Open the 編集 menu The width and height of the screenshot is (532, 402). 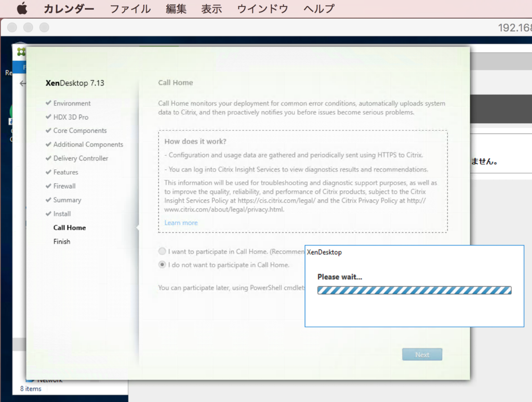tap(176, 9)
